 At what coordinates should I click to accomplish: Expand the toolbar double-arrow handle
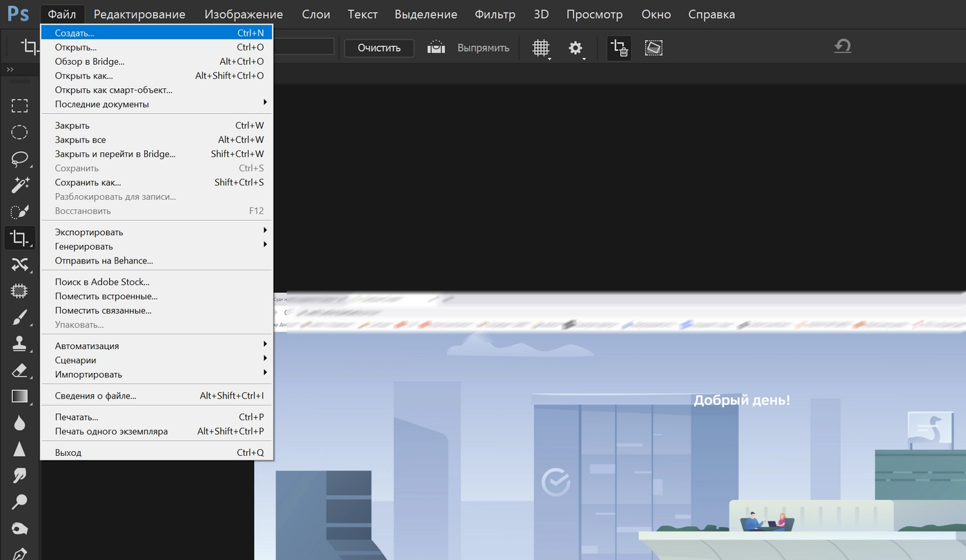10,70
